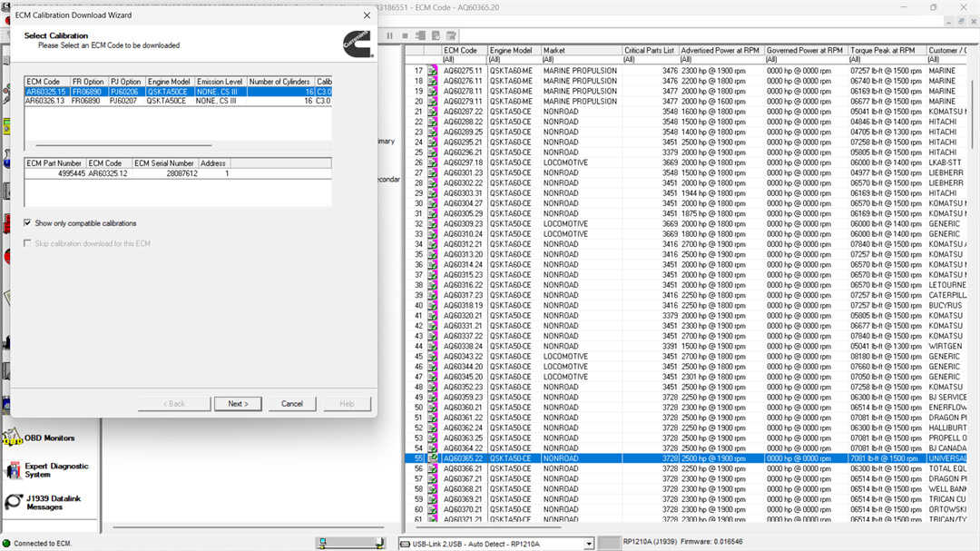Close the ECM Calibration Download Wizard dialog
The height and width of the screenshot is (551, 980).
click(x=367, y=15)
